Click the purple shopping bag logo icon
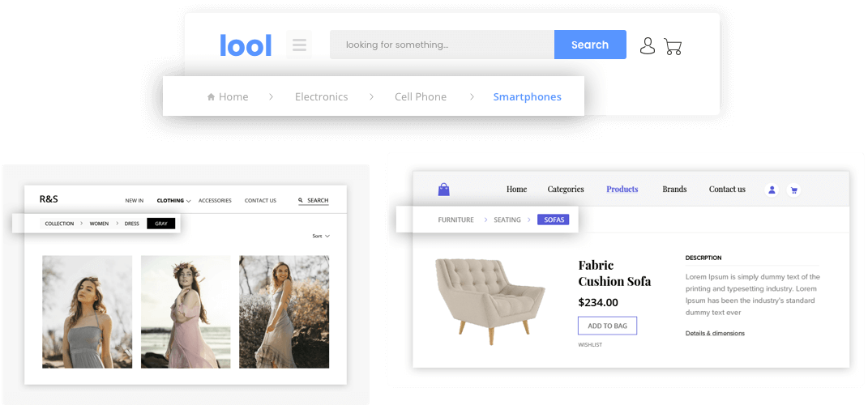This screenshot has width=868, height=405. pos(443,190)
